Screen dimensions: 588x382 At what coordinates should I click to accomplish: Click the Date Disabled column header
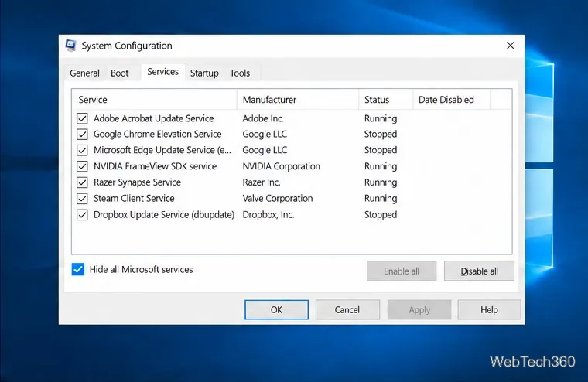[452, 100]
